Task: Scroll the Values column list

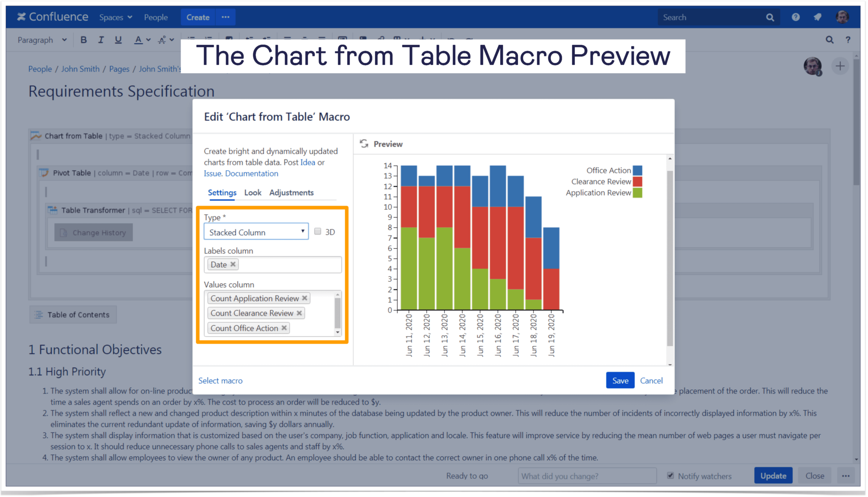Action: (x=338, y=313)
